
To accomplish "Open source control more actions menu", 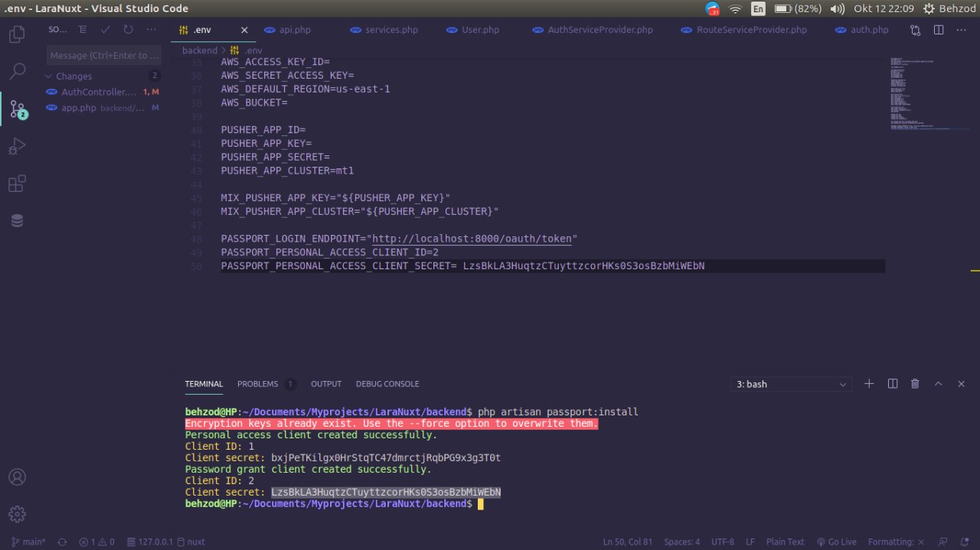I will (x=150, y=30).
